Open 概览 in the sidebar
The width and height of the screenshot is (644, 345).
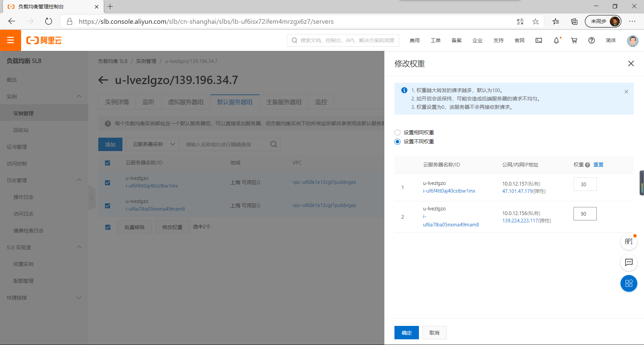point(12,80)
